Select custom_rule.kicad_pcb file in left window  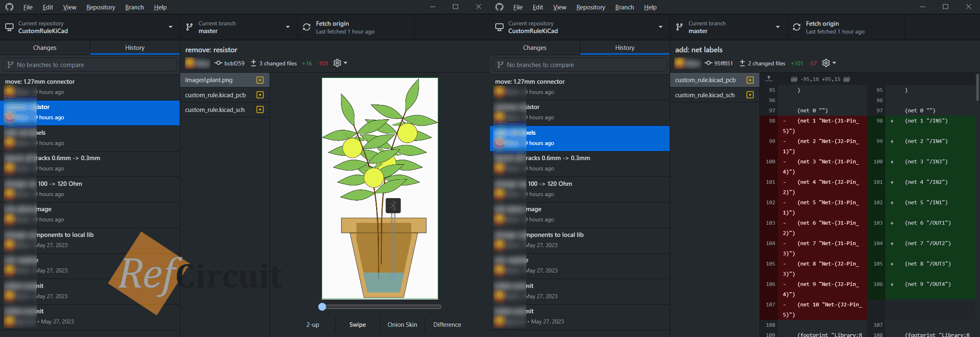(x=225, y=95)
